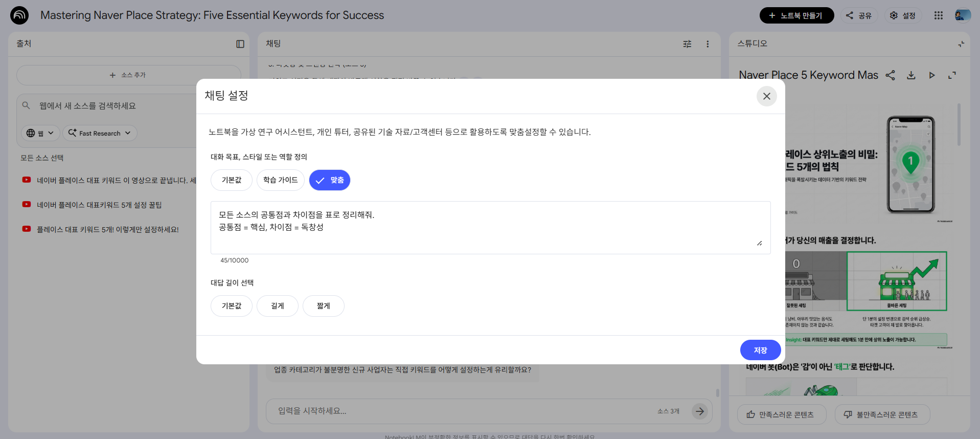The width and height of the screenshot is (980, 439).
Task: Open the 설정 settings button
Action: [903, 15]
